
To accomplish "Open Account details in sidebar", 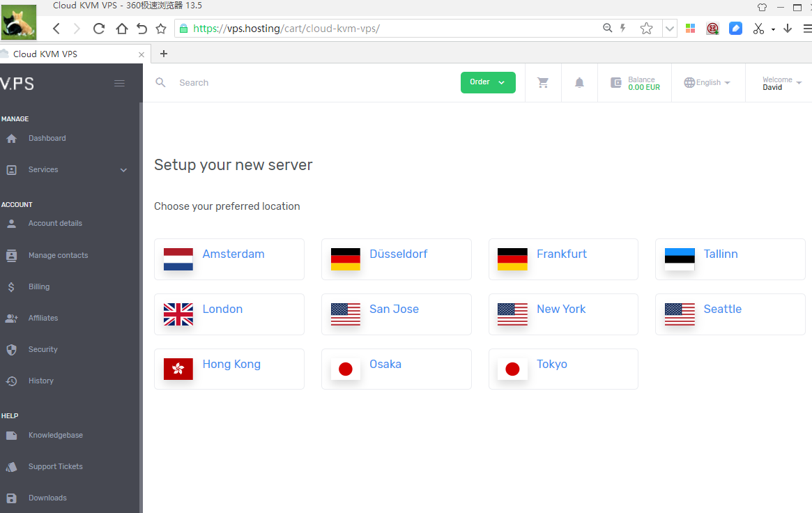I will pyautogui.click(x=55, y=224).
